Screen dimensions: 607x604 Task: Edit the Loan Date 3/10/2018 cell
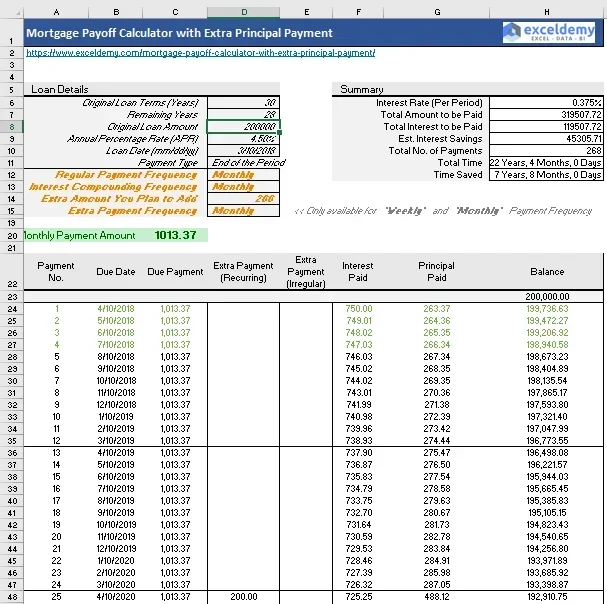(243, 151)
